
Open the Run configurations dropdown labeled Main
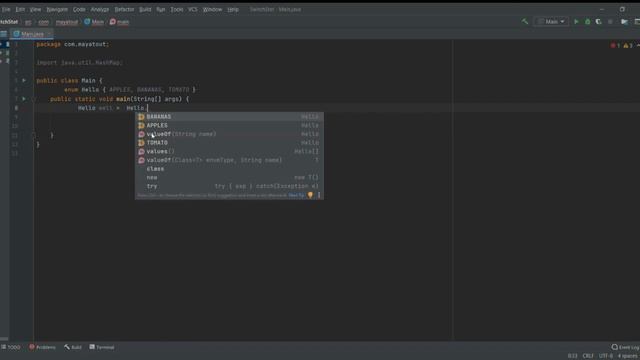click(551, 22)
